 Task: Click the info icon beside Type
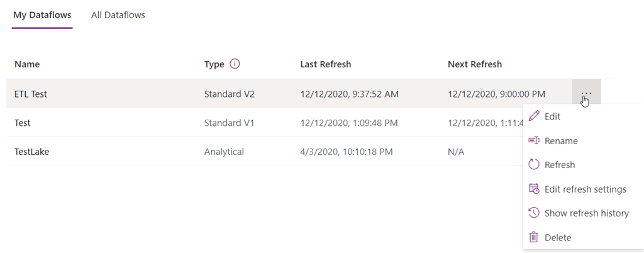(x=235, y=64)
